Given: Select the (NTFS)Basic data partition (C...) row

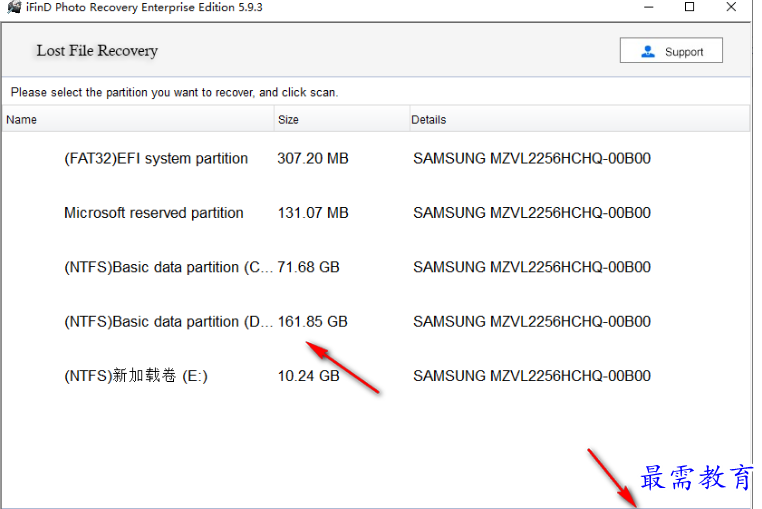Looking at the screenshot, I should click(x=376, y=267).
